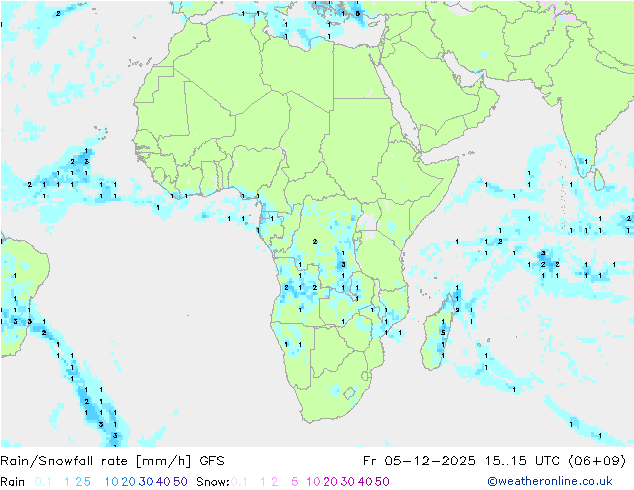Select the snow legend value 50
Screen dimensions: 634x490
382,482
